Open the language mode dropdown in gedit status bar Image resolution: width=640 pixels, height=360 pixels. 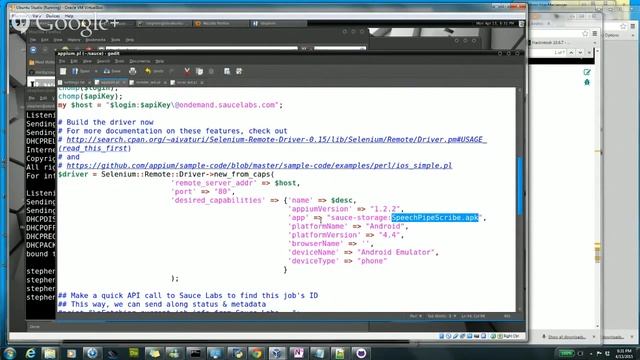416,316
